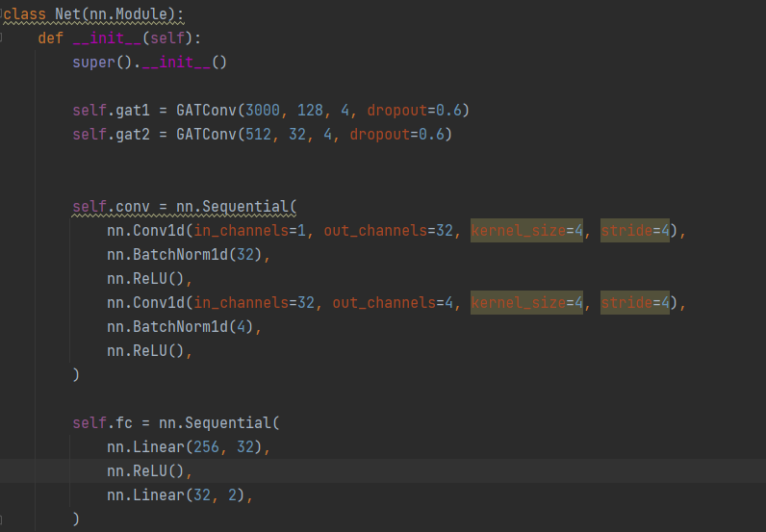Click the "gat2" attribute name

pos(133,135)
